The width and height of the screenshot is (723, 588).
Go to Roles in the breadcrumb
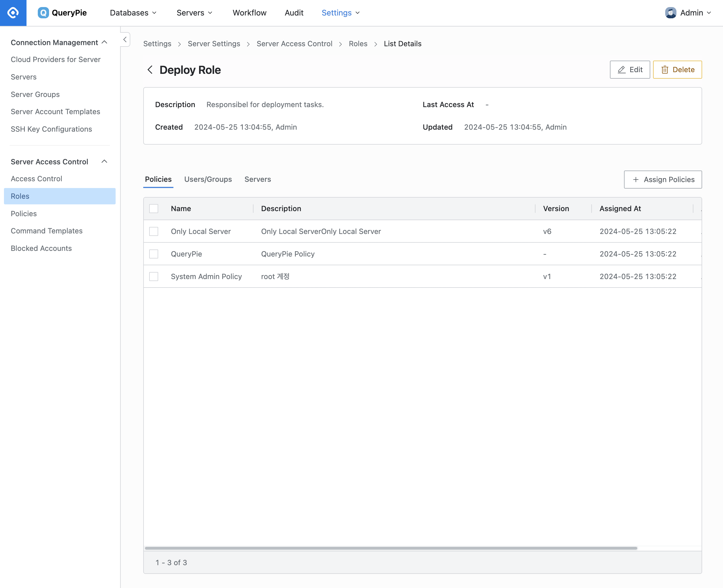[x=358, y=44]
